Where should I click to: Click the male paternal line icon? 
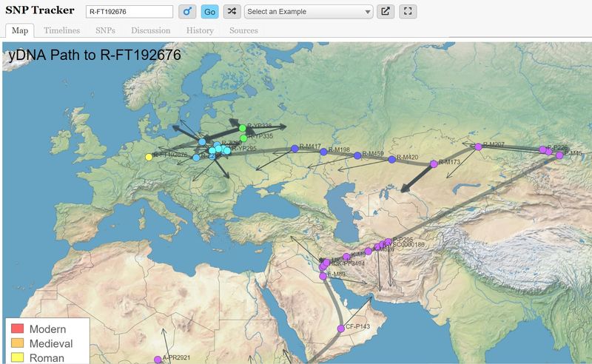187,12
